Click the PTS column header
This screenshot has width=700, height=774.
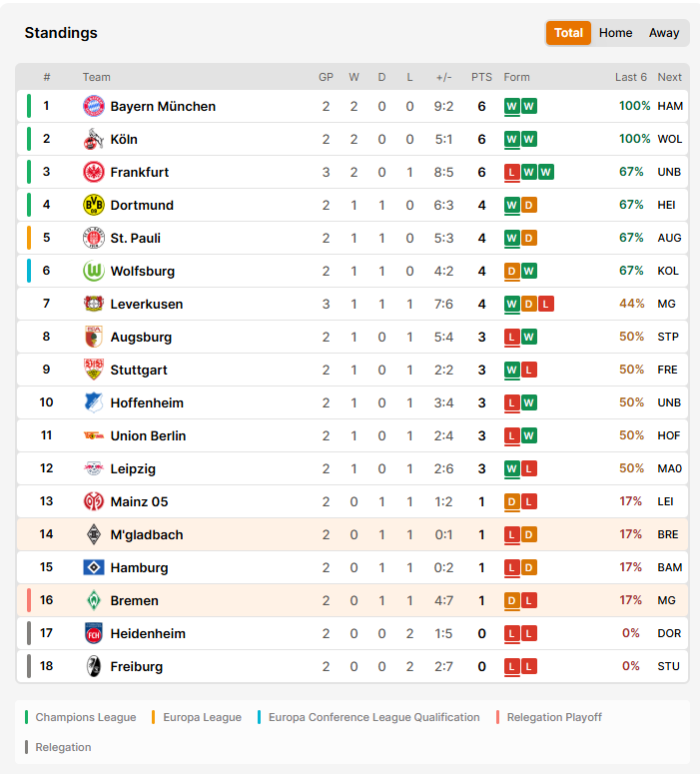click(481, 77)
